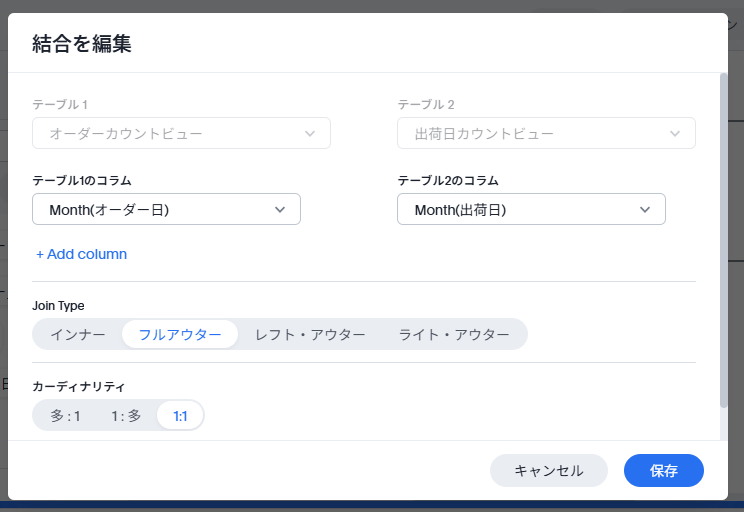744x512 pixels.
Task: Click chevron on オーダーカウントビュー table selector
Action: click(x=310, y=134)
